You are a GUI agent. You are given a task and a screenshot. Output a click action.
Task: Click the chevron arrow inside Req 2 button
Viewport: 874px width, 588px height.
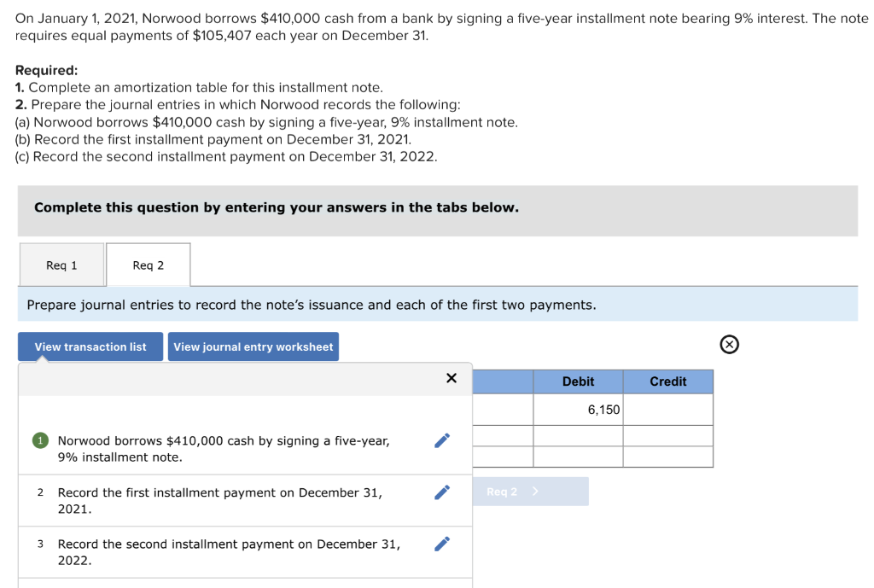(x=538, y=491)
